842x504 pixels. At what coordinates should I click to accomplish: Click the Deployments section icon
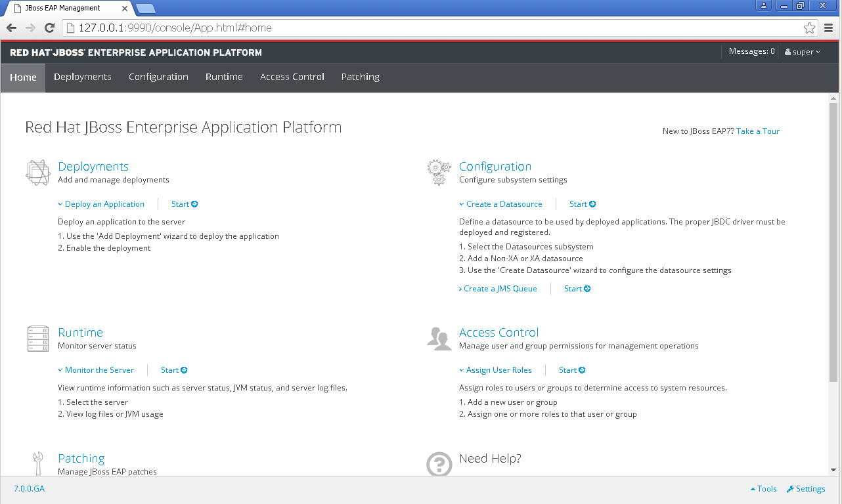[37, 173]
